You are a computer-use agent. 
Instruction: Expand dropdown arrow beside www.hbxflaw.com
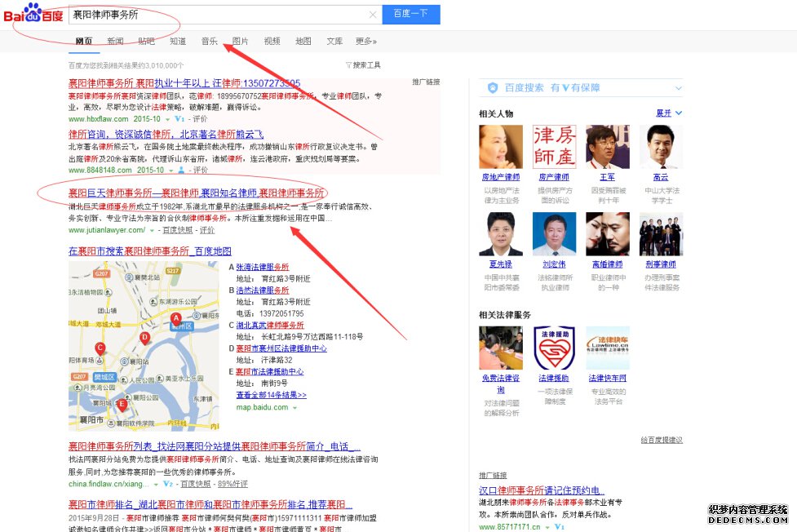[168, 119]
